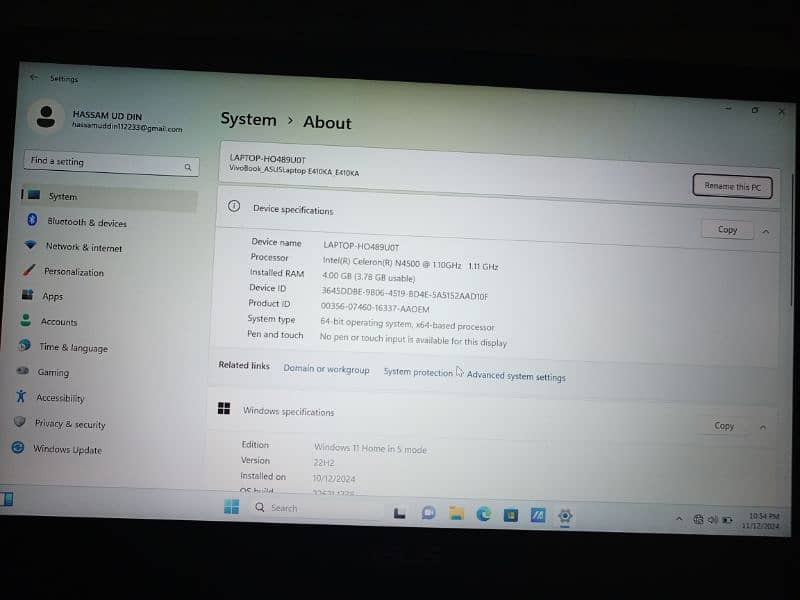Collapse the Windows specifications section
This screenshot has width=800, height=600.
pyautogui.click(x=763, y=427)
